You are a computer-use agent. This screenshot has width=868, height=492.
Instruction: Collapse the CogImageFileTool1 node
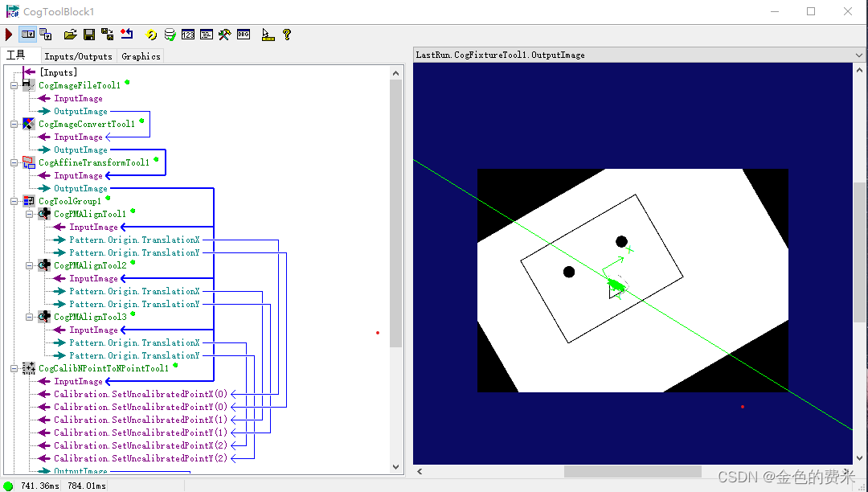pyautogui.click(x=14, y=85)
